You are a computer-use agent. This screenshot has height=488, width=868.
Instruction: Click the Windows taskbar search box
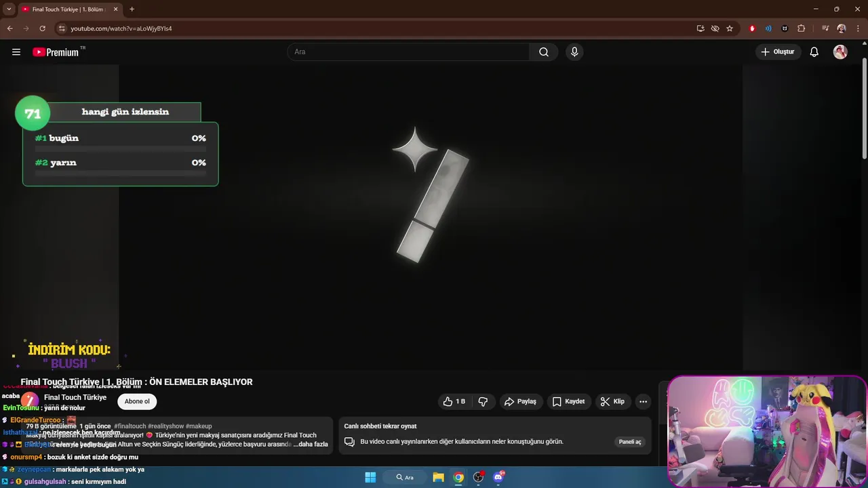(x=406, y=477)
